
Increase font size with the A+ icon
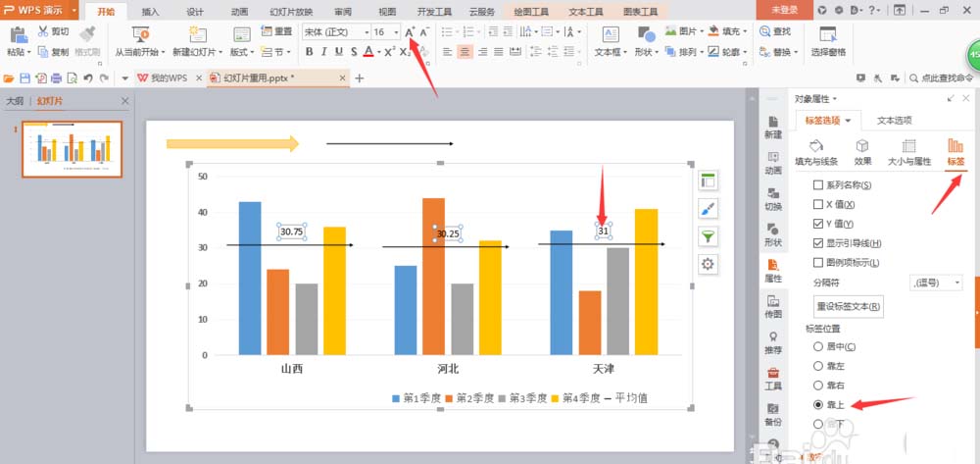pos(410,32)
